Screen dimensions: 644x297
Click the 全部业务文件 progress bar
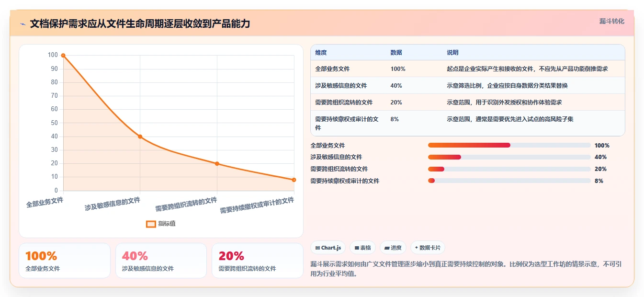(x=509, y=145)
